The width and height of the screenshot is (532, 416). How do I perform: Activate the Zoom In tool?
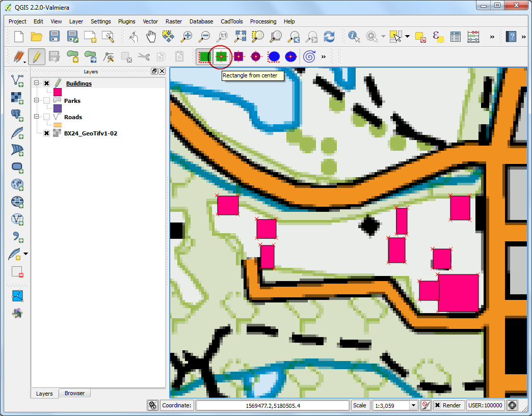tap(186, 36)
